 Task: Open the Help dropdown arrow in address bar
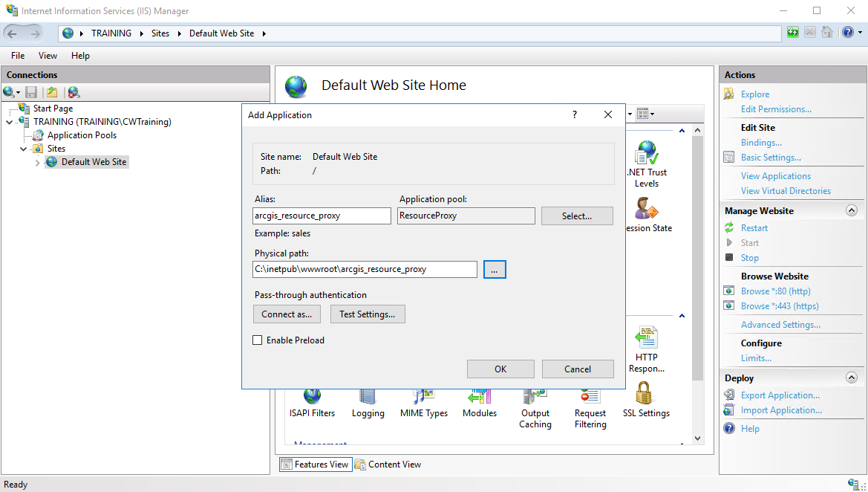[x=861, y=32]
